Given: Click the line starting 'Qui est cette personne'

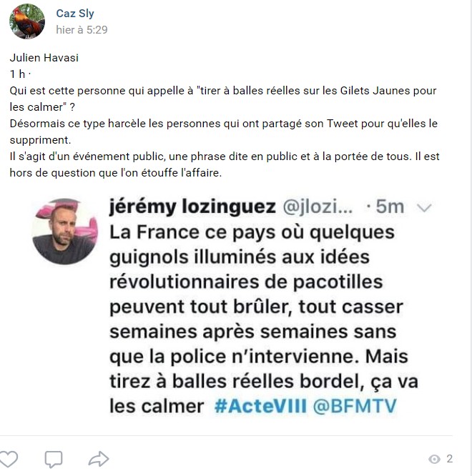Looking at the screenshot, I should pyautogui.click(x=223, y=91).
